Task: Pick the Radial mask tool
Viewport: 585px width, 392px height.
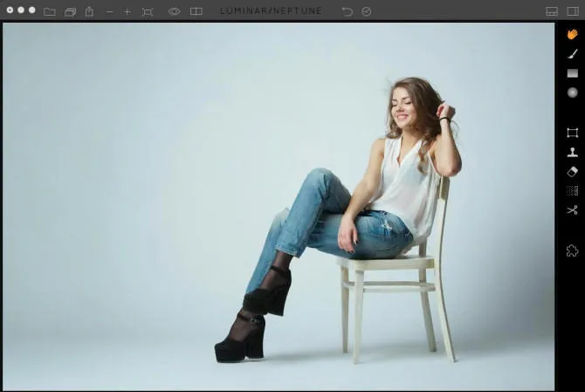Action: pyautogui.click(x=572, y=93)
